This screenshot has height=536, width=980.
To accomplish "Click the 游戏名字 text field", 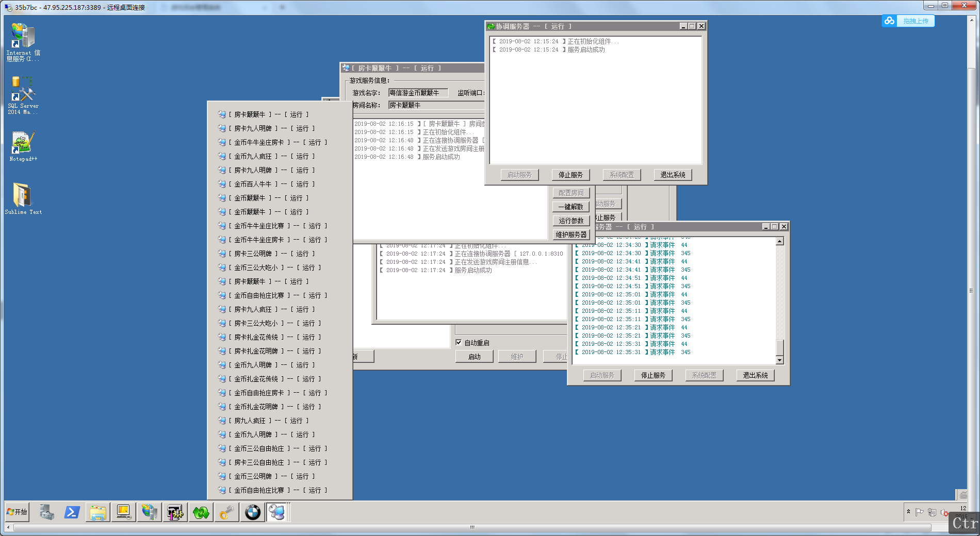I will coord(421,93).
